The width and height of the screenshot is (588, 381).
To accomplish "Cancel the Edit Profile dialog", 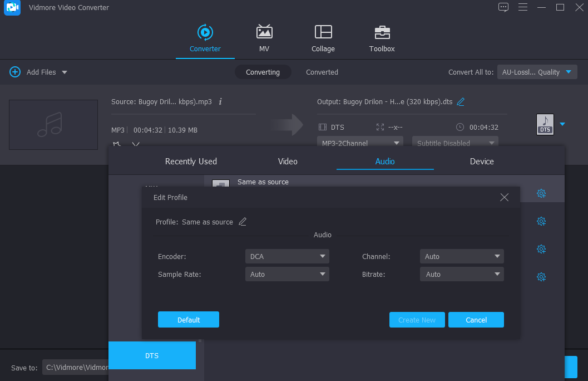I will [x=476, y=320].
